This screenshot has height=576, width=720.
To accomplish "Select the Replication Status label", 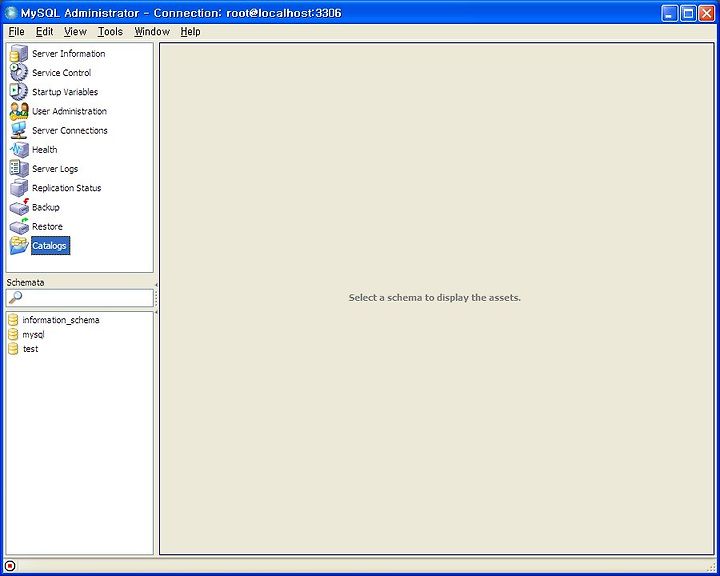I will click(x=67, y=188).
